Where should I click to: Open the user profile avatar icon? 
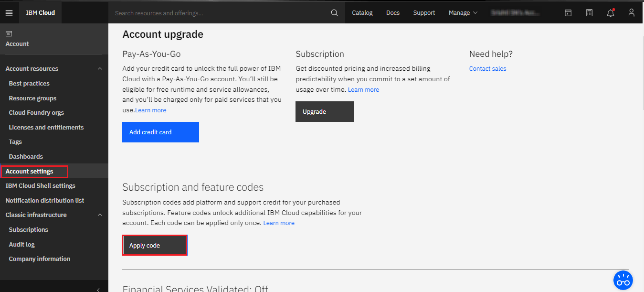point(632,13)
